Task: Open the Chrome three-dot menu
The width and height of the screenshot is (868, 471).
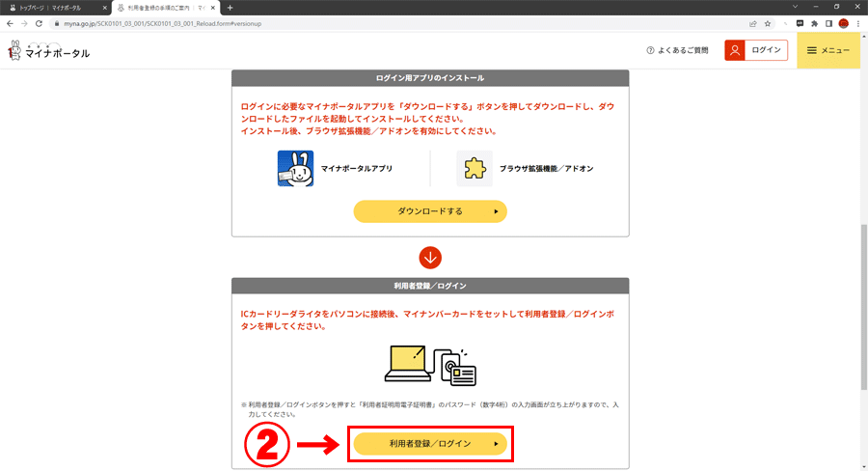Action: click(858, 24)
